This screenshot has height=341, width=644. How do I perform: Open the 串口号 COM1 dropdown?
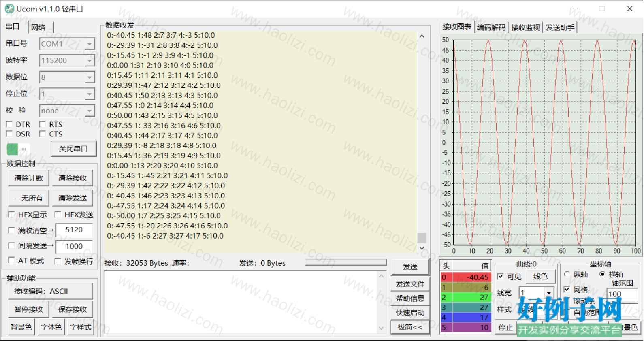[90, 44]
